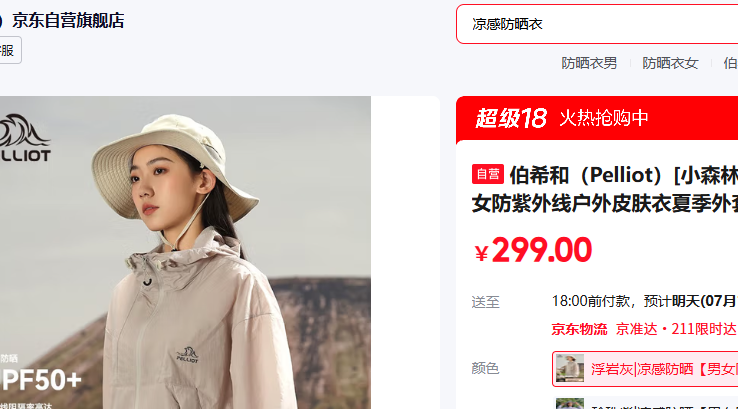738x409 pixels.
Task: Click the 18:00前付款 delivery estimate text
Action: (590, 301)
